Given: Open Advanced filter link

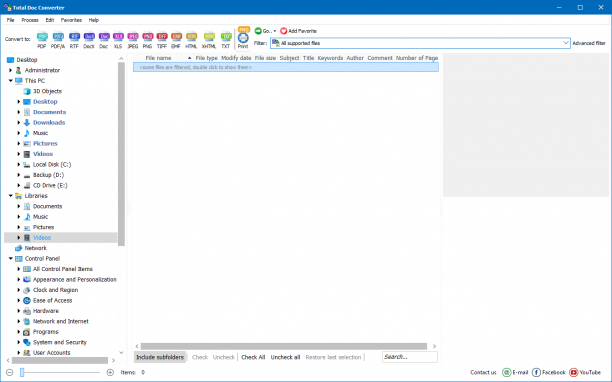Looking at the screenshot, I should pos(589,43).
